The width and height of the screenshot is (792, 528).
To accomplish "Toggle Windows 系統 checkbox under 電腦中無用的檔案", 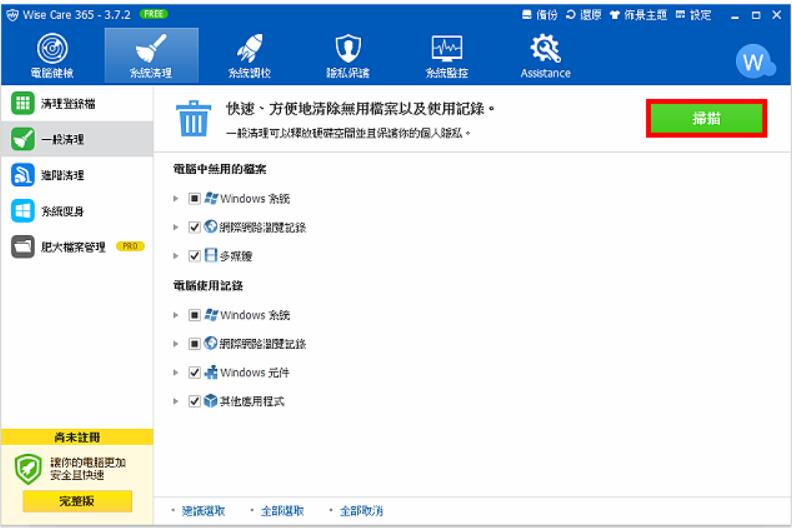I will coord(194,198).
